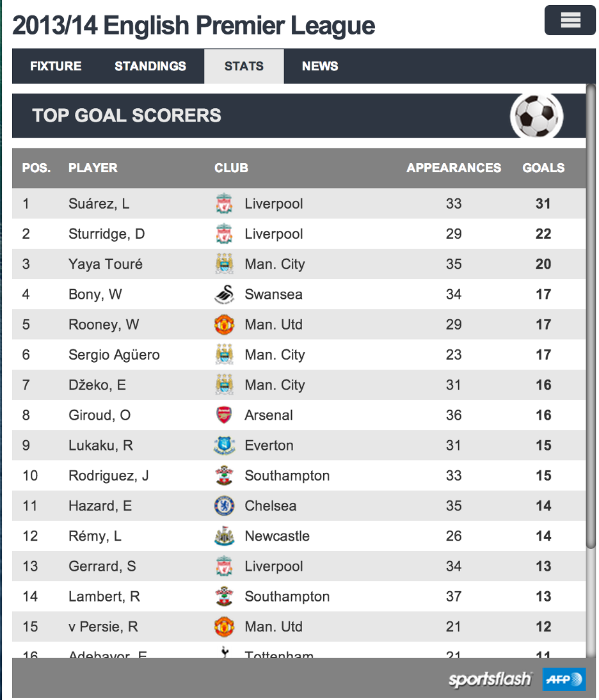
Task: Sort by Goals column header
Action: (x=543, y=168)
